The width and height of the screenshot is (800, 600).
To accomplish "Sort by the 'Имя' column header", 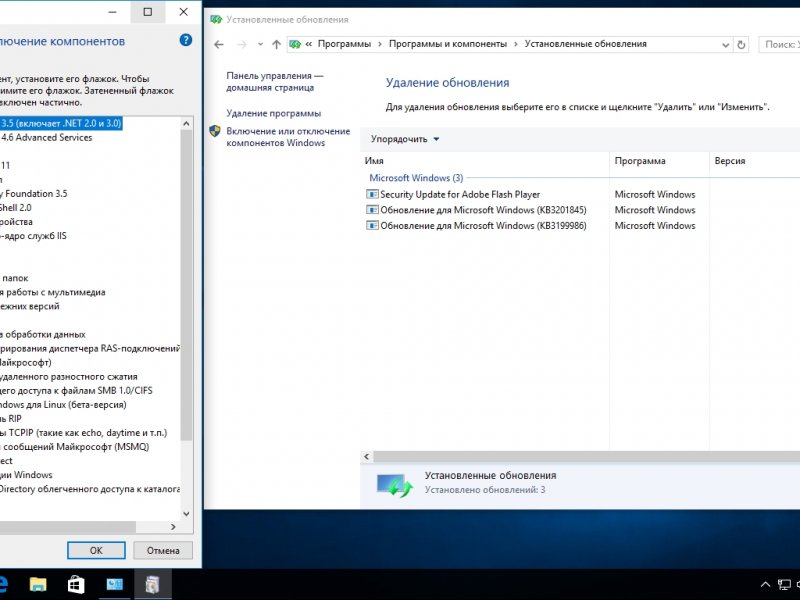I will [x=374, y=161].
